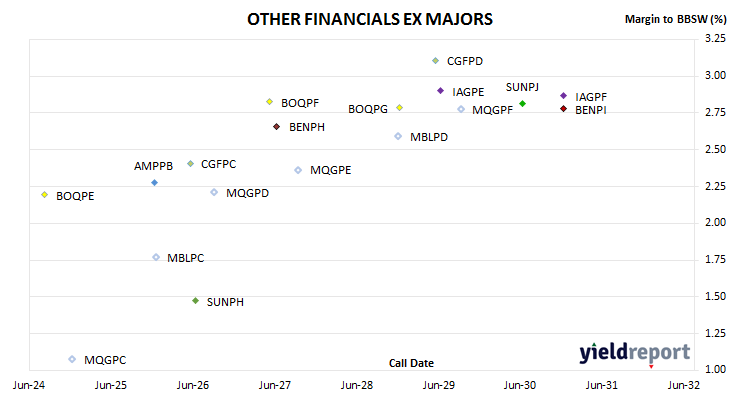Select the dark red BENPH marker
The height and width of the screenshot is (399, 730).
277,127
